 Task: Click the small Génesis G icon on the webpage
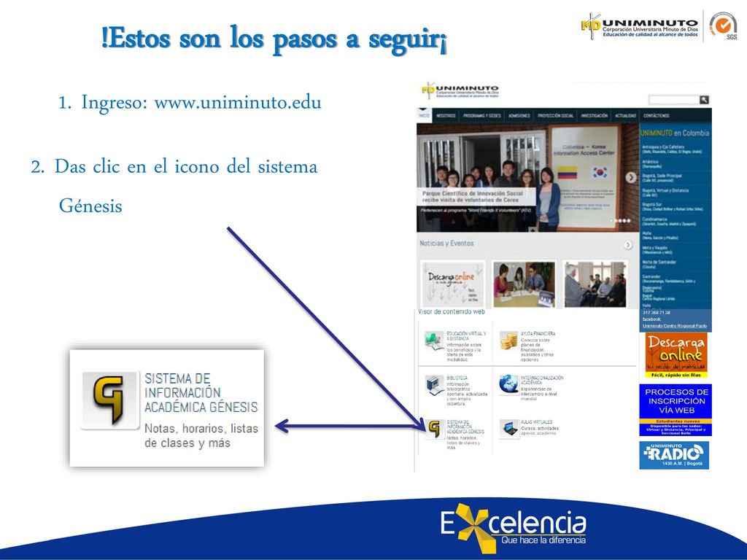pyautogui.click(x=435, y=429)
